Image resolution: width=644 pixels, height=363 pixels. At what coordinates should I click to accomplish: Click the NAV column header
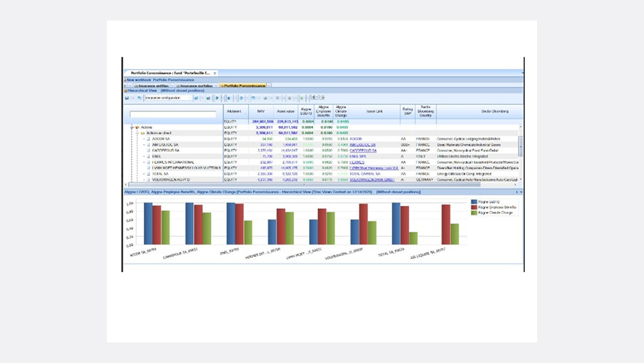click(x=261, y=111)
